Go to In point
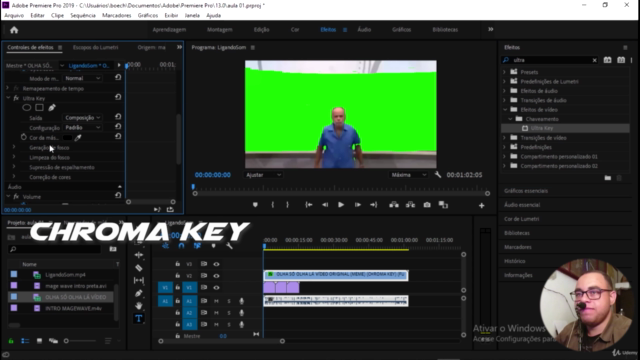640x360 pixels. tap(309, 205)
